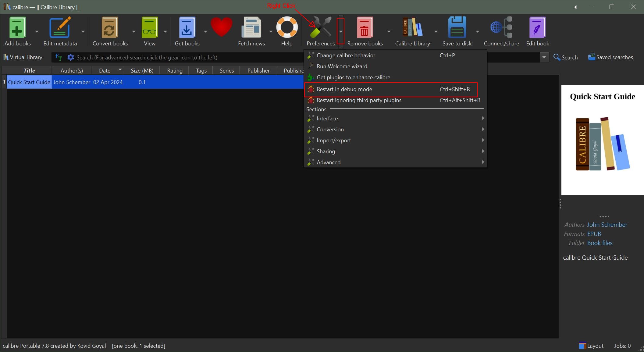Open the search history dropdown arrow
This screenshot has width=644, height=352.
point(544,57)
